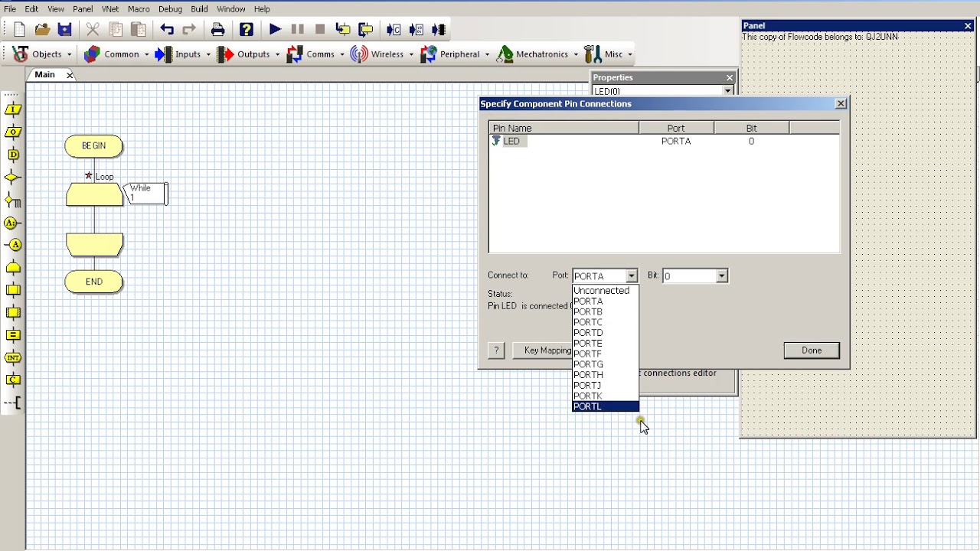
Task: Open the Port combo box showing PORTA
Action: pyautogui.click(x=605, y=275)
